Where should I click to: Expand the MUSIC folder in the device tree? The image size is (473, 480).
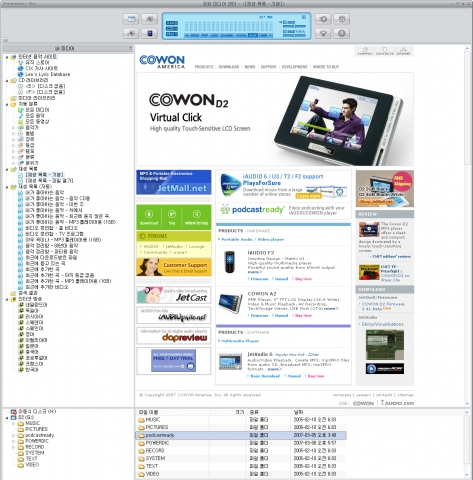tap(14, 423)
